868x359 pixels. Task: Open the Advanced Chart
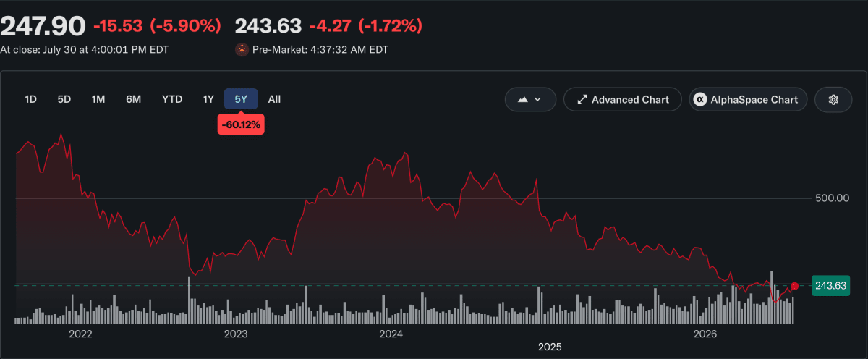tap(622, 100)
